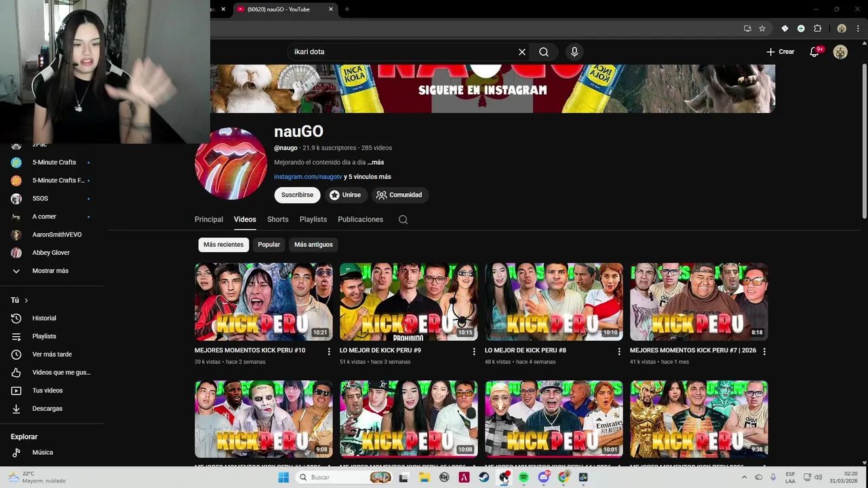Viewport: 868px width, 488px height.
Task: Switch to the Shorts tab
Action: click(278, 220)
